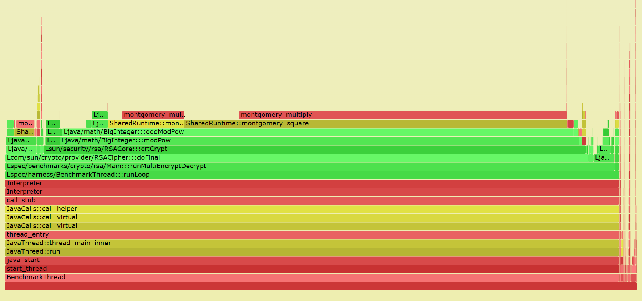
Task: Click the RSACore:::crtCrypt frame
Action: tap(314, 149)
